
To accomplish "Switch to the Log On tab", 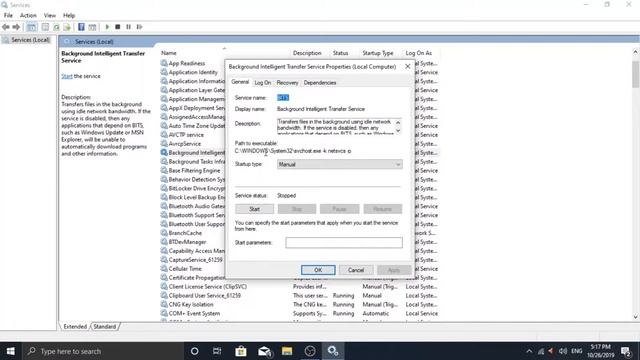I will [x=262, y=82].
